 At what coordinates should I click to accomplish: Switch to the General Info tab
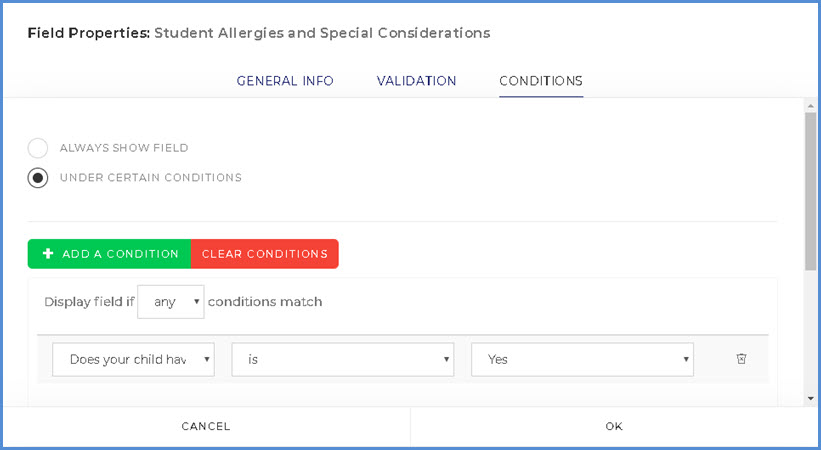(x=285, y=81)
